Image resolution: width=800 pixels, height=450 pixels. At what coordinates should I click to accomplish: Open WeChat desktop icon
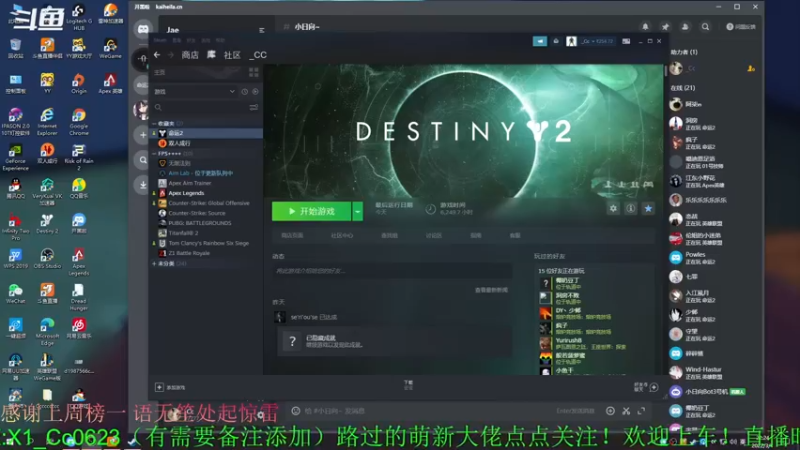(x=15, y=293)
